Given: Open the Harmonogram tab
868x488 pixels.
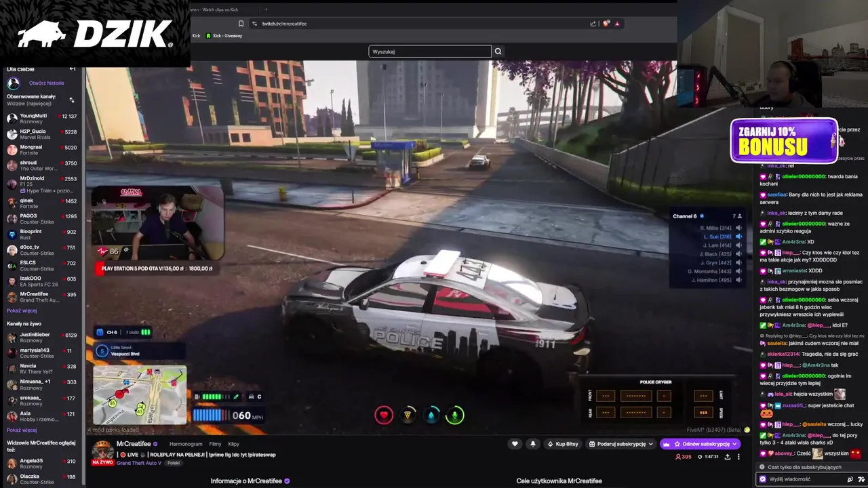Looking at the screenshot, I should (186, 444).
